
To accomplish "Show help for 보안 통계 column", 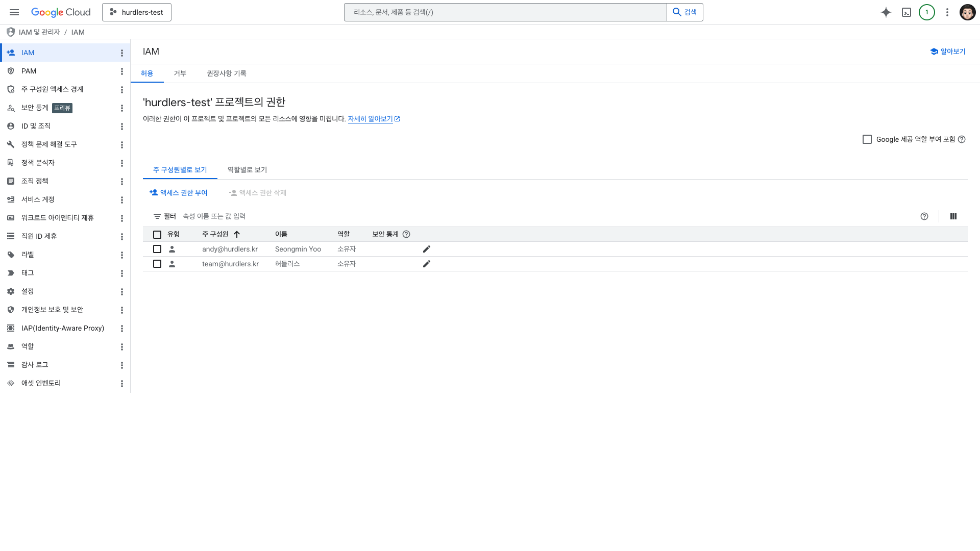I will coord(406,234).
